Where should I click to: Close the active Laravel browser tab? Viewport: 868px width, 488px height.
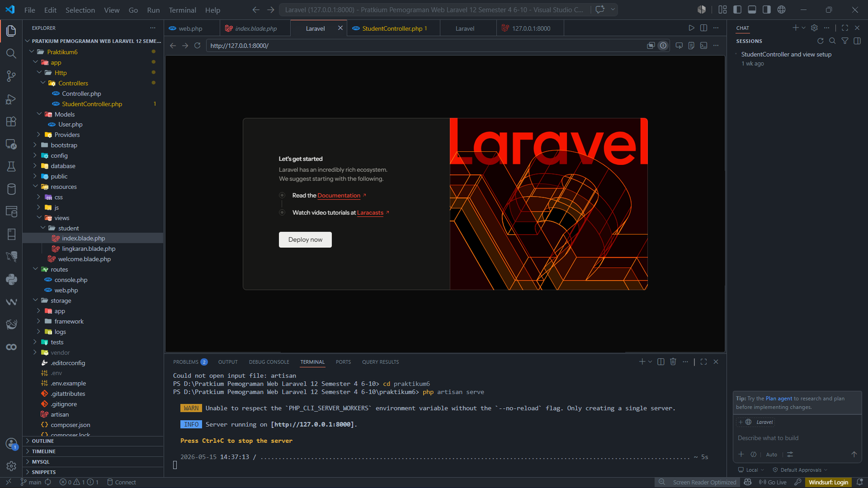(x=340, y=28)
